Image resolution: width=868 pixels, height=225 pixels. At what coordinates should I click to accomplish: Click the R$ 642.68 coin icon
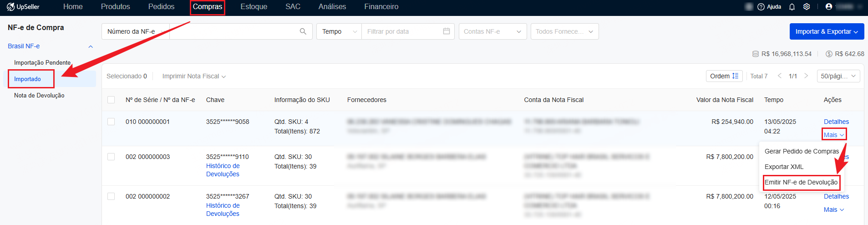coord(829,54)
